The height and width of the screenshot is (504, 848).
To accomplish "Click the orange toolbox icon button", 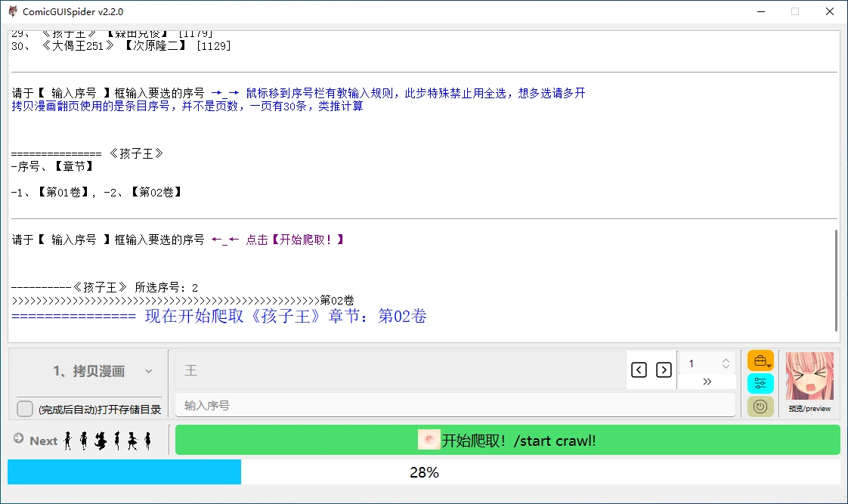I will 760,361.
